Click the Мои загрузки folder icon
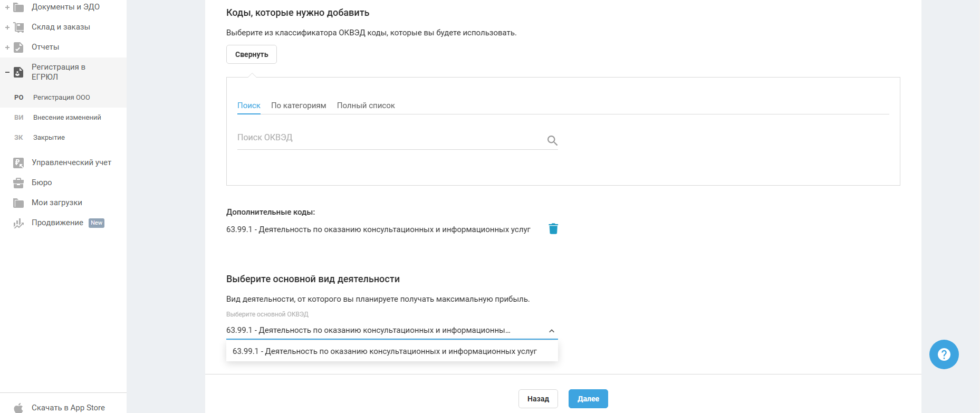 [x=18, y=203]
